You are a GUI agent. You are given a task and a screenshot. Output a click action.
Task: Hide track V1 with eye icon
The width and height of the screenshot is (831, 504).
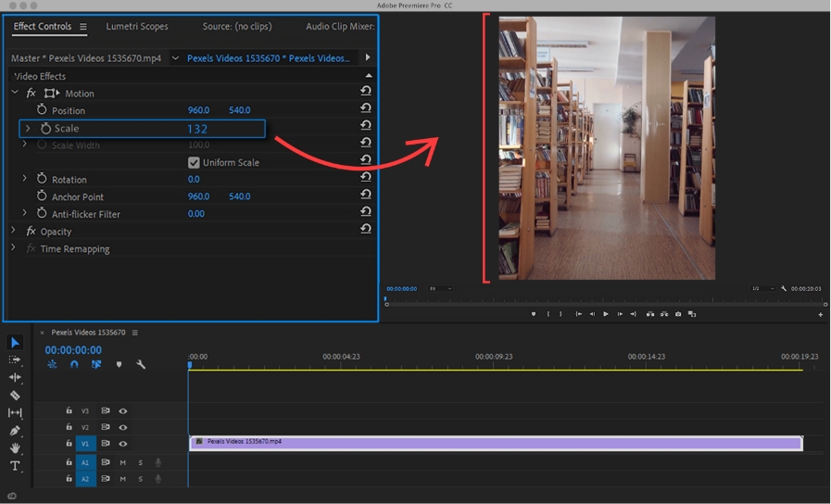tap(122, 445)
